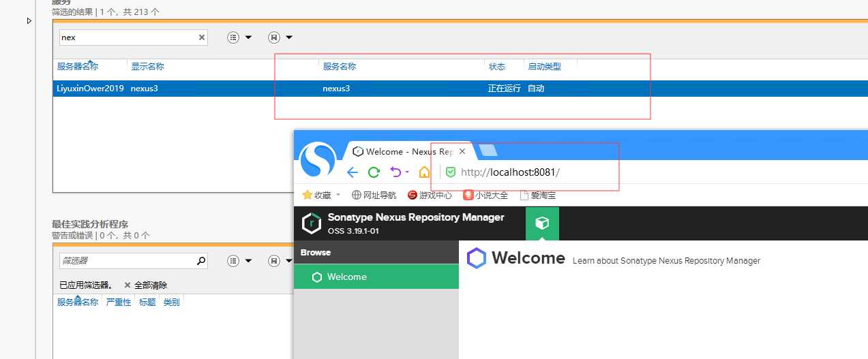
Task: Open the services list query options icon
Action: tap(233, 37)
